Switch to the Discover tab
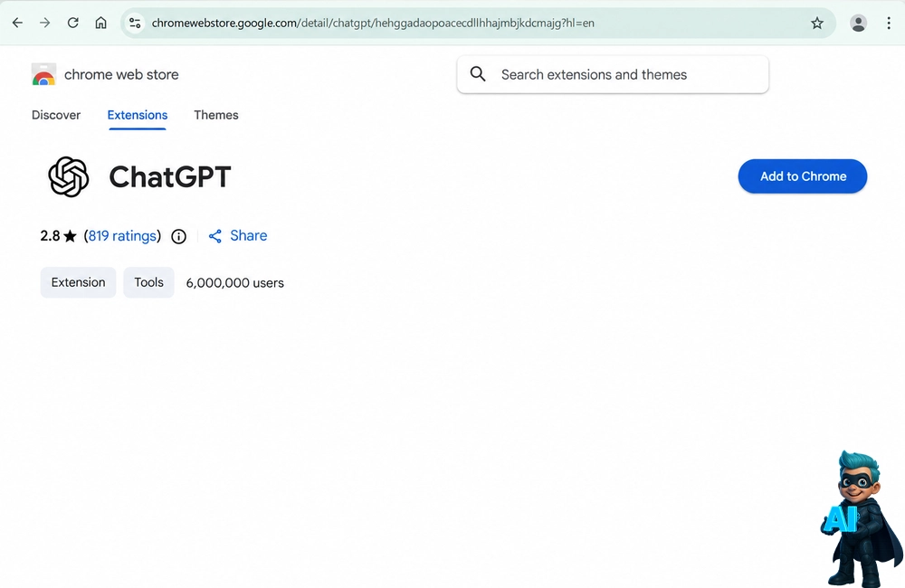Viewport: 905px width, 588px height. pos(56,115)
